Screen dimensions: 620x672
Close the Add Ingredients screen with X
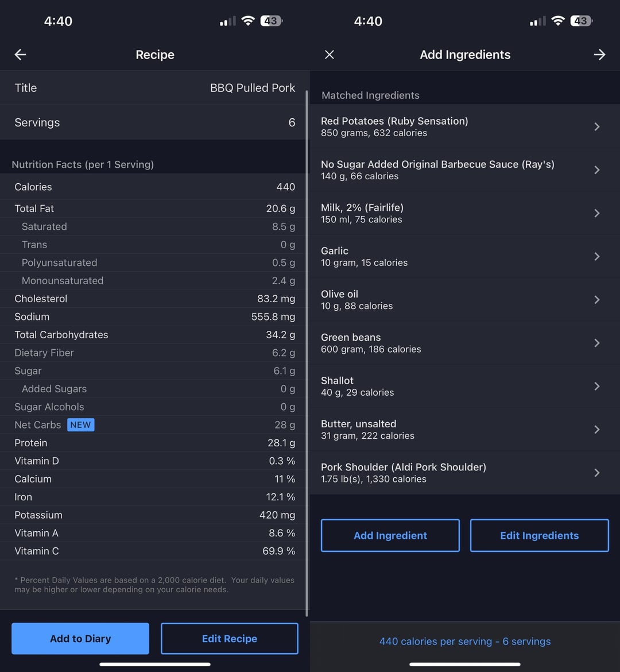(329, 55)
